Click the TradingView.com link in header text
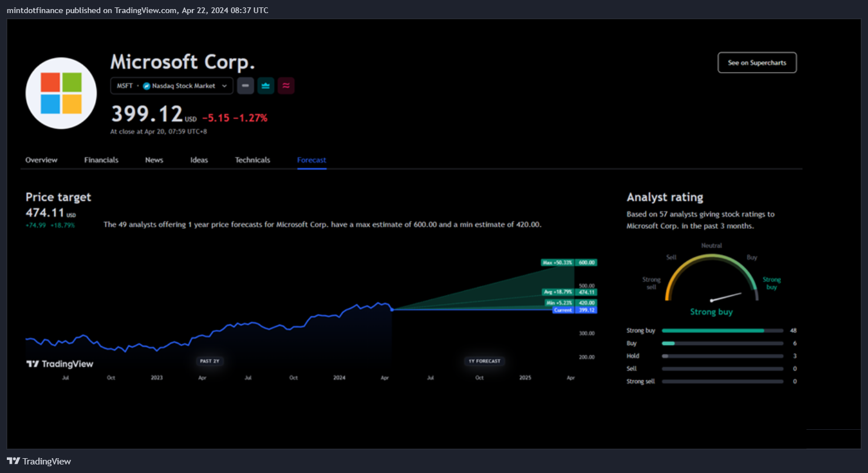 (145, 10)
